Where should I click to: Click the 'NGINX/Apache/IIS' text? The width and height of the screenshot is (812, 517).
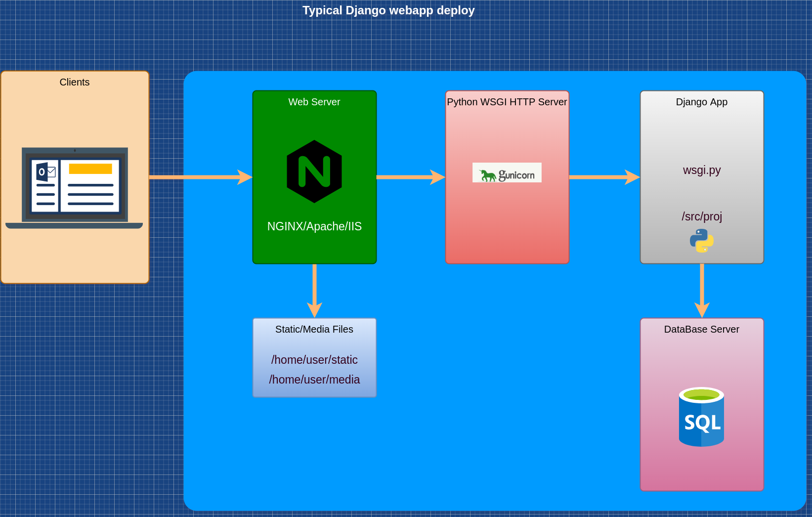coord(314,226)
